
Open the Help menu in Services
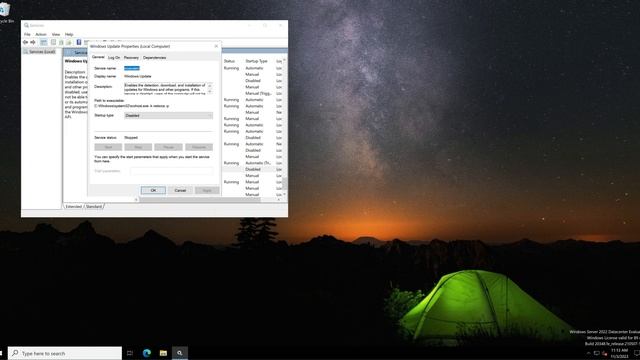(69, 34)
